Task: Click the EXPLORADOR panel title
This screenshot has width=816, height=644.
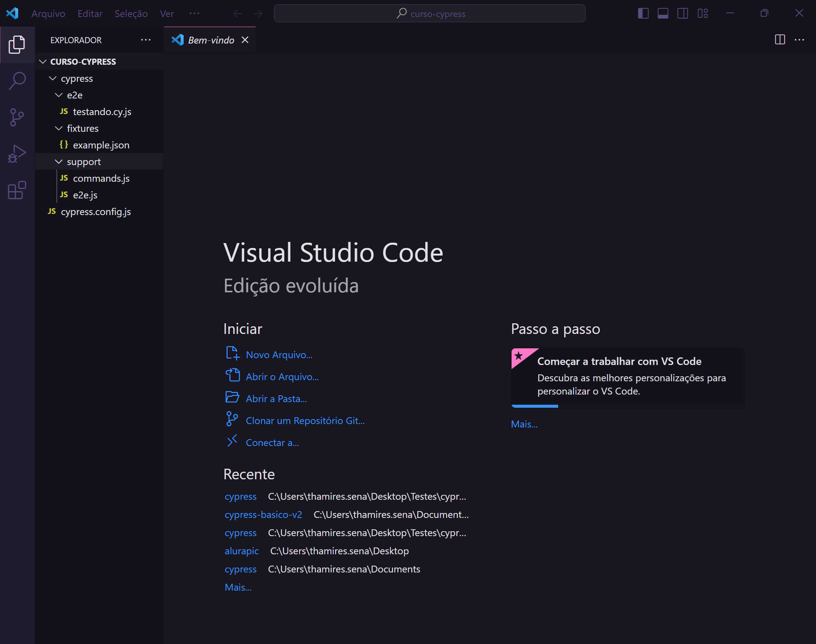Action: tap(76, 40)
